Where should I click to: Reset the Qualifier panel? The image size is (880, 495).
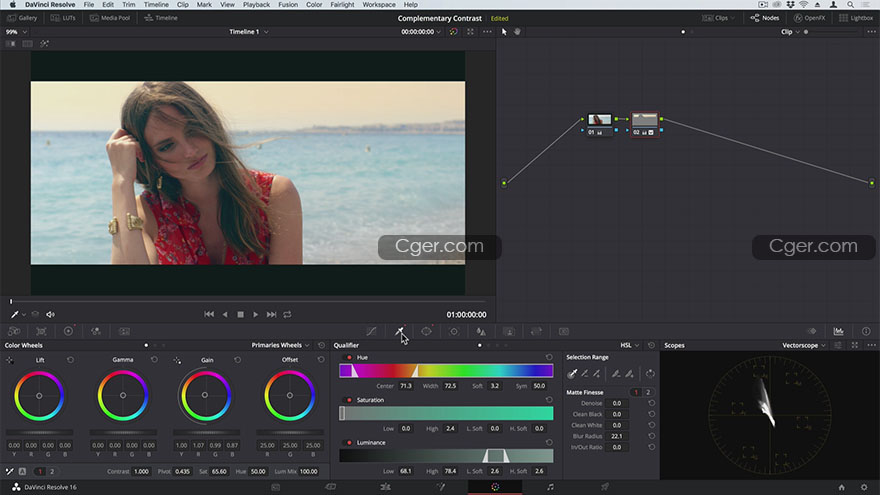(651, 345)
